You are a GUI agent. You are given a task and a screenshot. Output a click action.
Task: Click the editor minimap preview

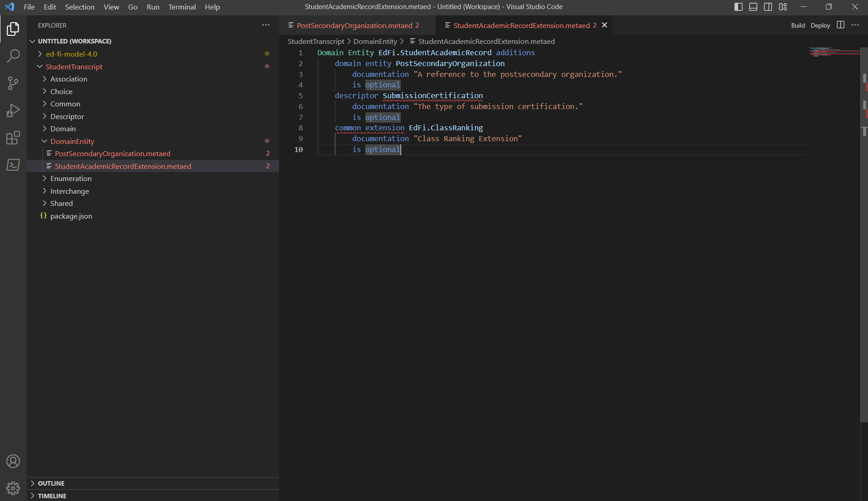pos(834,52)
